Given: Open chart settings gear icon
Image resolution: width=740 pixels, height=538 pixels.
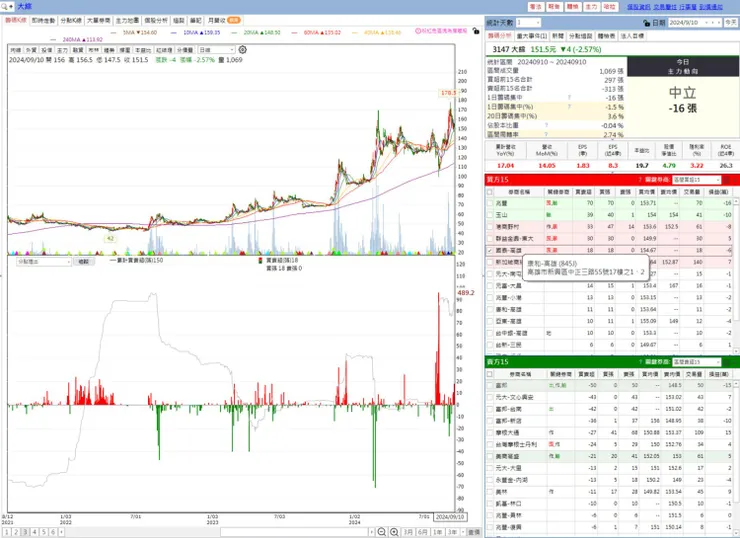Looking at the screenshot, I should coord(242,50).
